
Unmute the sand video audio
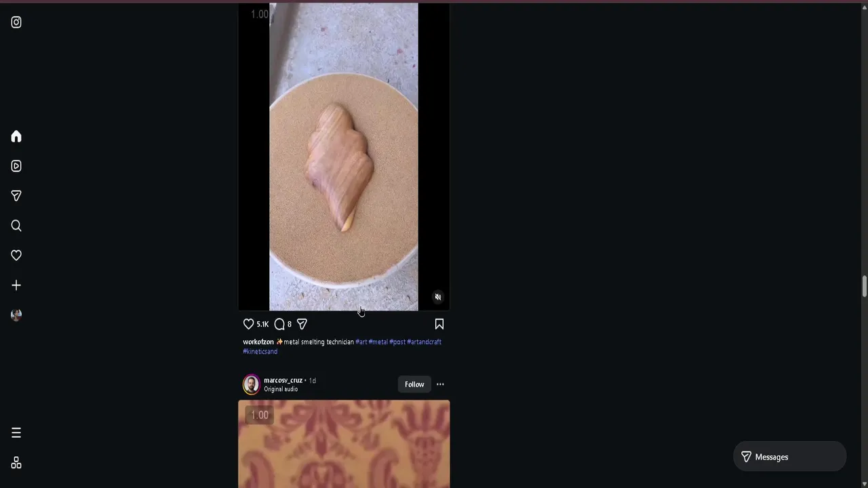(438, 297)
